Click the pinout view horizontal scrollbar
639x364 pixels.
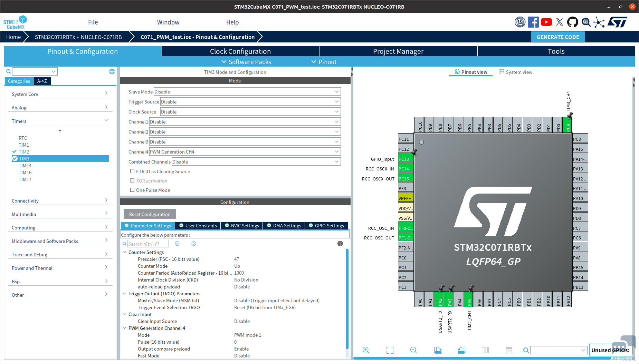(482, 358)
